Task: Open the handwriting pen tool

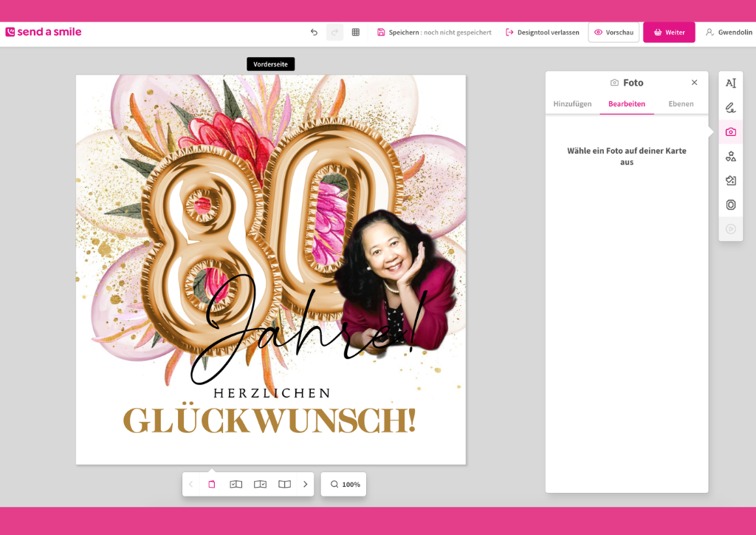Action: (x=730, y=107)
